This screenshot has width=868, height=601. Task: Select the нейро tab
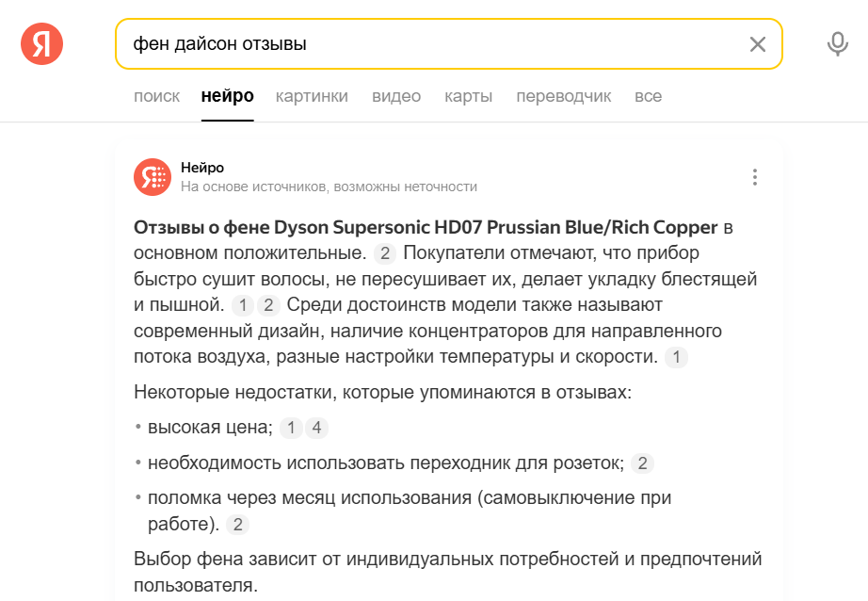coord(227,96)
